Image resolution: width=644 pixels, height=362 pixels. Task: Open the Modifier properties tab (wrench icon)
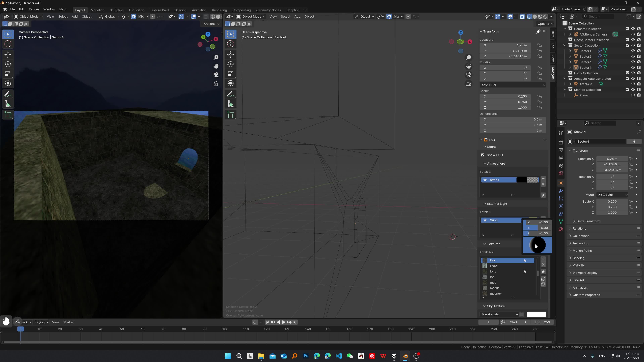[561, 191]
